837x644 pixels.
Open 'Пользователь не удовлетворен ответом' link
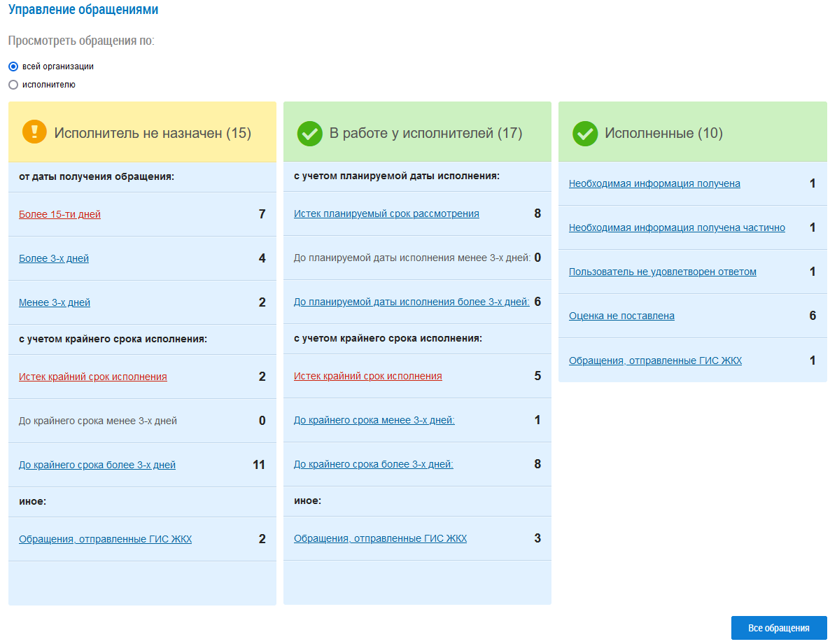click(x=663, y=272)
